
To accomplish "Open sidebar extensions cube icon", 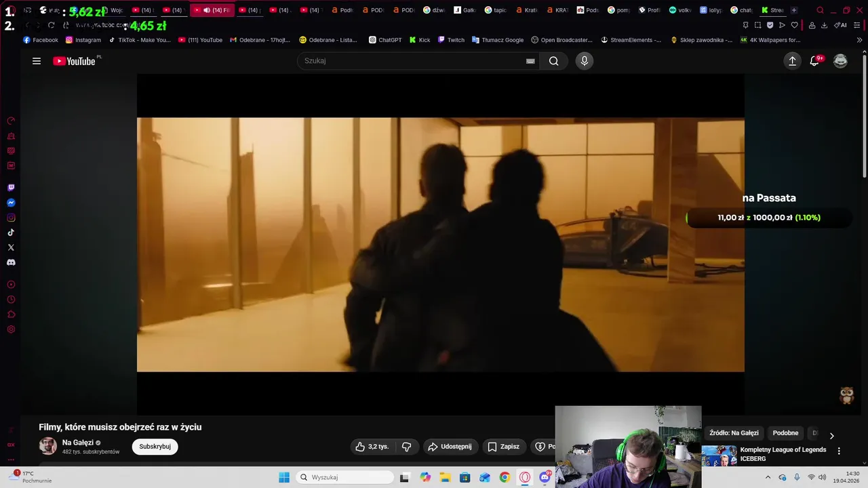I will (11, 314).
